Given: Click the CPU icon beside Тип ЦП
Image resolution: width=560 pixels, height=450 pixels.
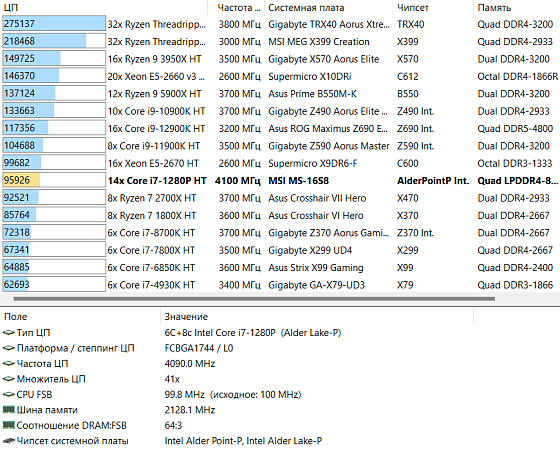Looking at the screenshot, I should pos(9,333).
